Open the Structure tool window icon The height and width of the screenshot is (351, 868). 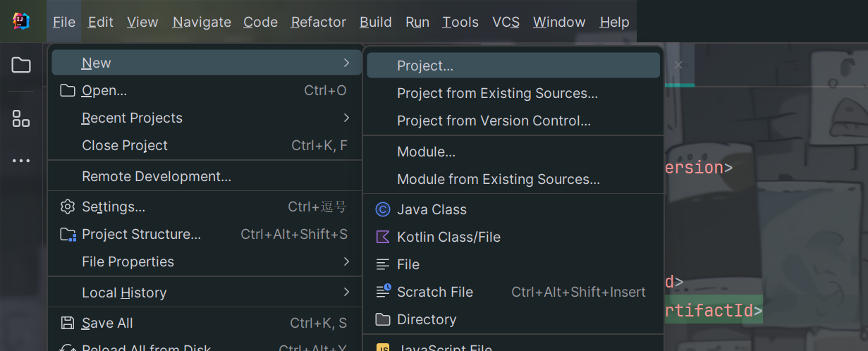(21, 118)
